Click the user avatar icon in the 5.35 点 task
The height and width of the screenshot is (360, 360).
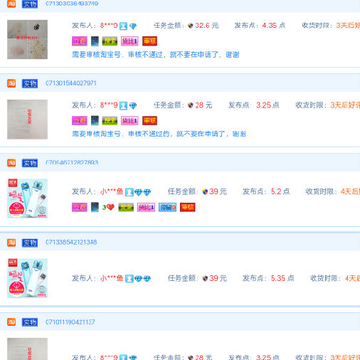(129, 279)
